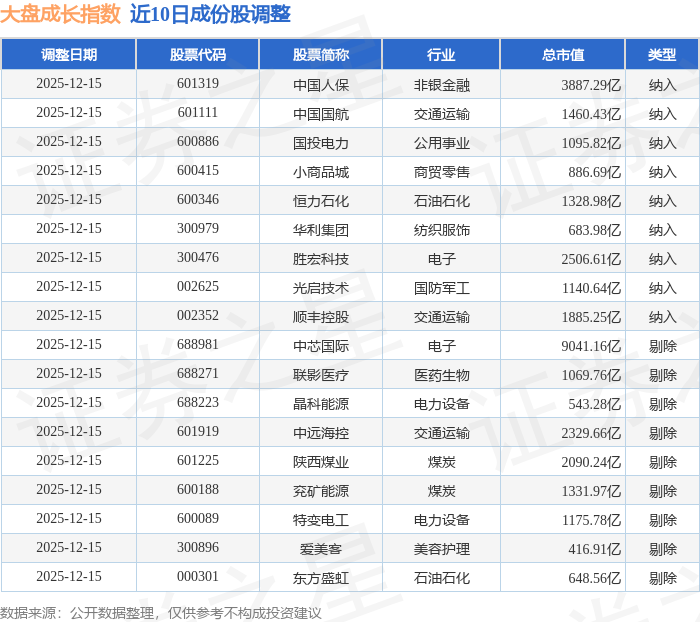Select the 大盘成长指数 title text

click(x=60, y=14)
